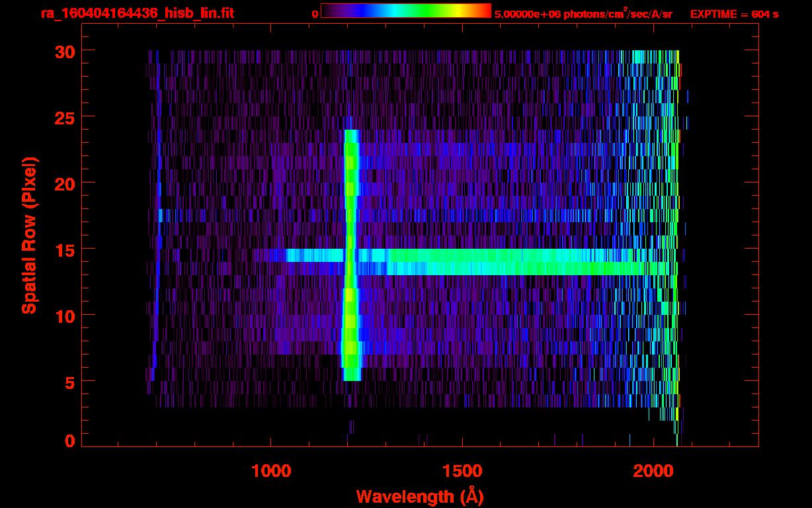Click the y-axis tick label 5
812x508 pixels.
(x=68, y=382)
